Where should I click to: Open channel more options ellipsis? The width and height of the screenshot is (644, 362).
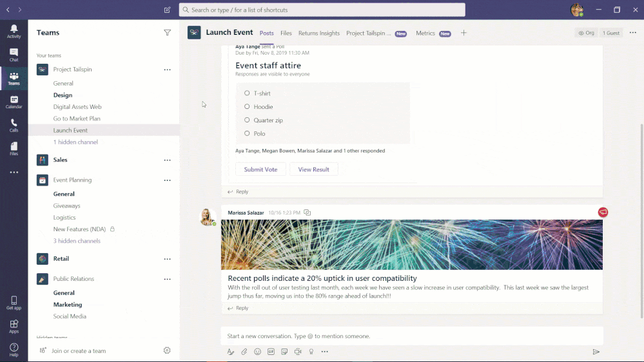coord(633,33)
